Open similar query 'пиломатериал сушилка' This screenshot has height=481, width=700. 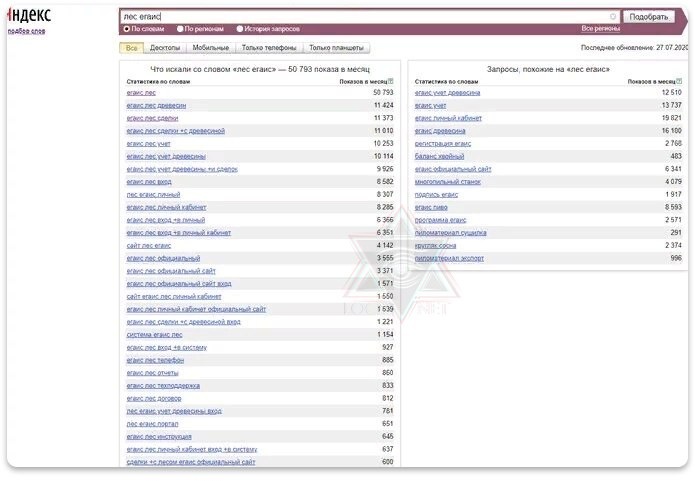coord(450,233)
